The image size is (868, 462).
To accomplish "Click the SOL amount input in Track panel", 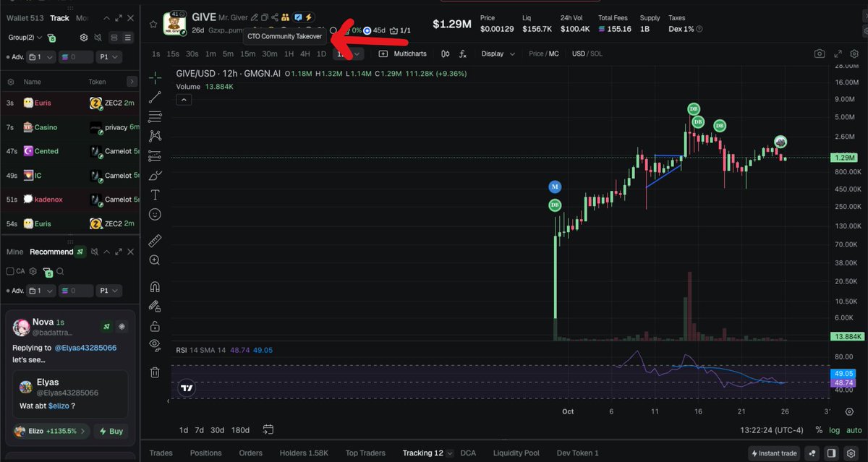I will coord(76,56).
